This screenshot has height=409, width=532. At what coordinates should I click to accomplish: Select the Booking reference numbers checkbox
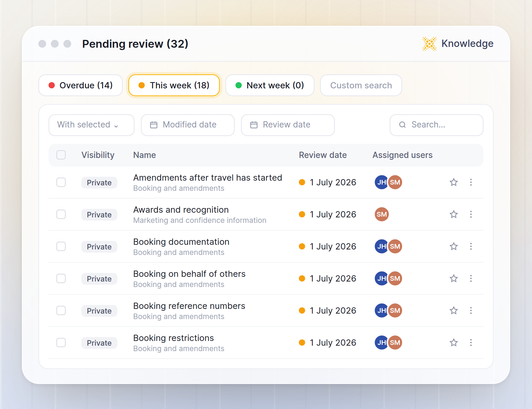(61, 310)
